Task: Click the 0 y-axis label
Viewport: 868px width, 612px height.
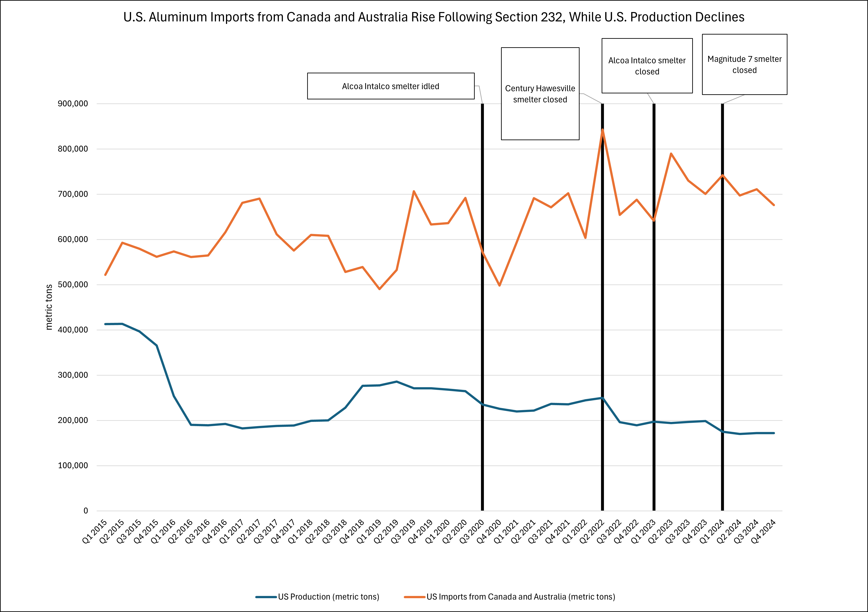Action: (86, 511)
